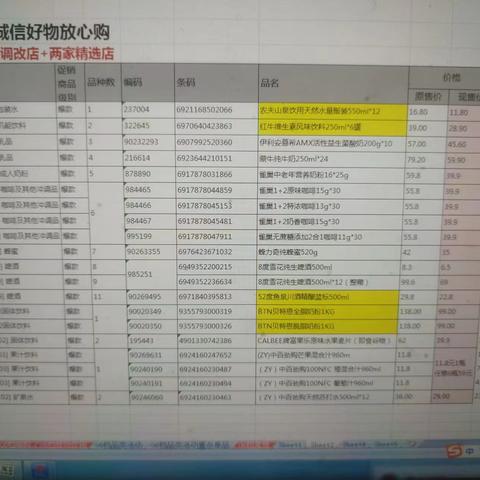
Task: Select barcode cell 4901330742386
Action: click(217, 340)
